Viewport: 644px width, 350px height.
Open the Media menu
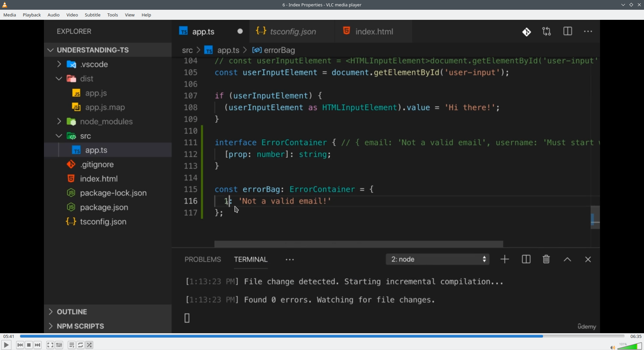coord(10,15)
